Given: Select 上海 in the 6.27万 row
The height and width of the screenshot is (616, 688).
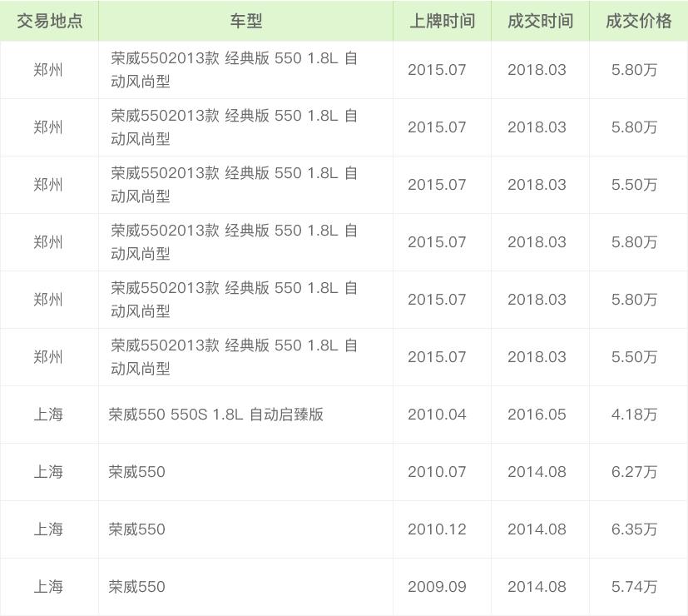Looking at the screenshot, I should tap(49, 471).
